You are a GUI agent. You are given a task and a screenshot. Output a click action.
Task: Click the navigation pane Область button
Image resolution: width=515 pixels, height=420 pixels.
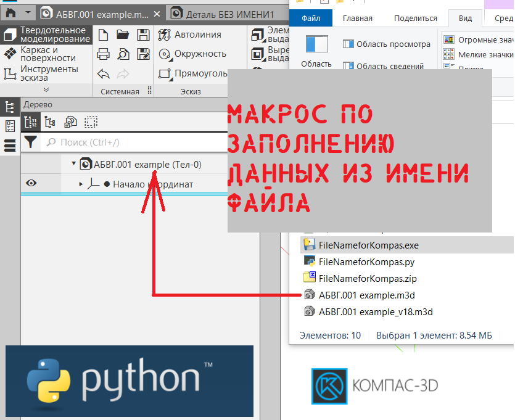(x=316, y=51)
